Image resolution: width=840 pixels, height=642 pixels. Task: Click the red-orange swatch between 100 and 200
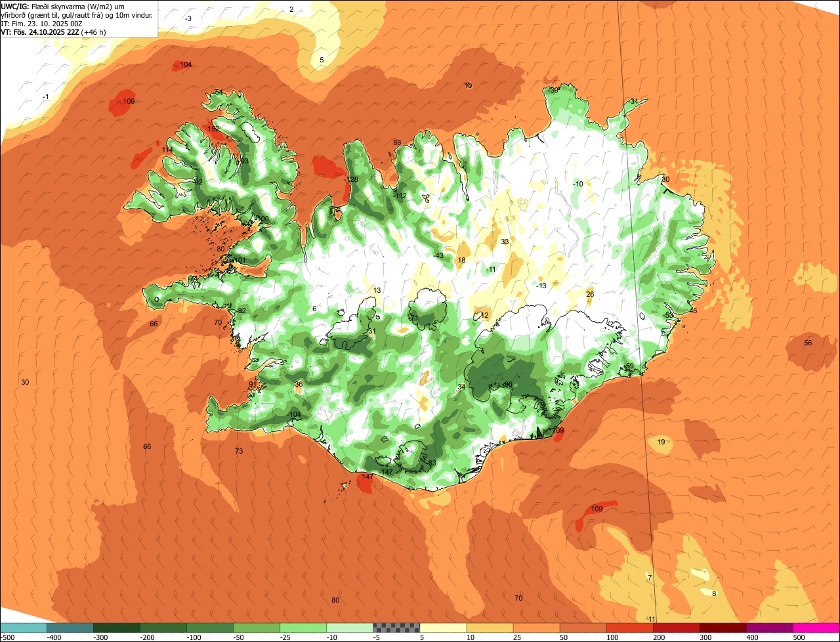pos(629,628)
